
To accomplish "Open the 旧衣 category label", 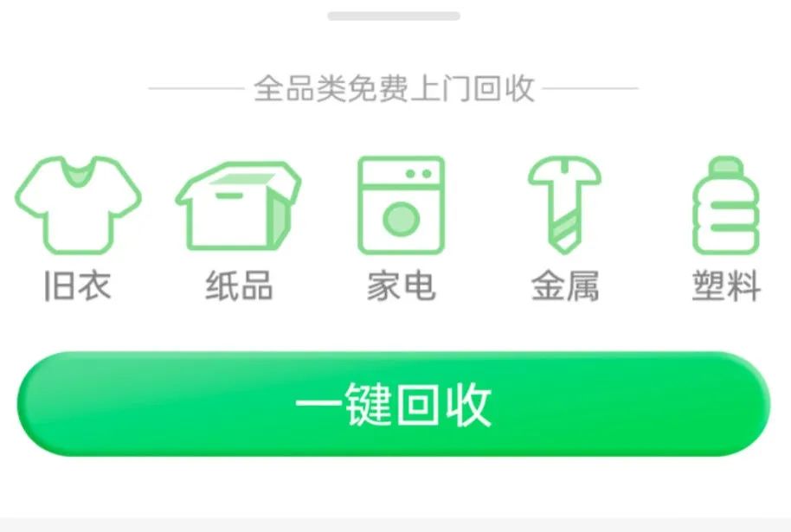I will 78,285.
